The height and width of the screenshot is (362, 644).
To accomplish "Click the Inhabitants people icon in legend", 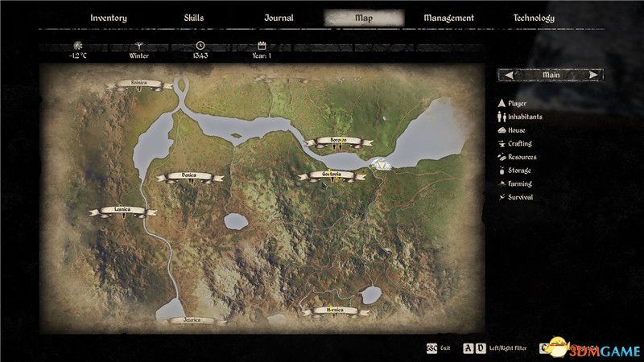I will [502, 117].
